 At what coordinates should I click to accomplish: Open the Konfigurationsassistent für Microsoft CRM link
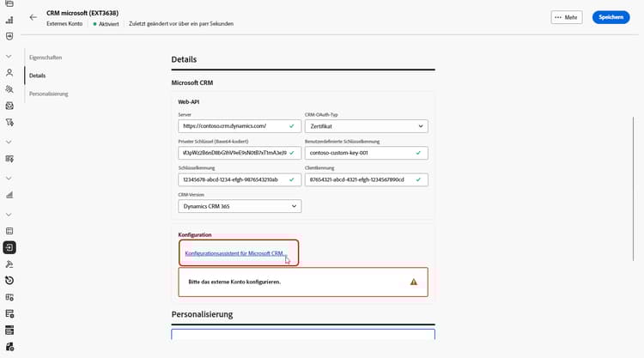[235, 253]
